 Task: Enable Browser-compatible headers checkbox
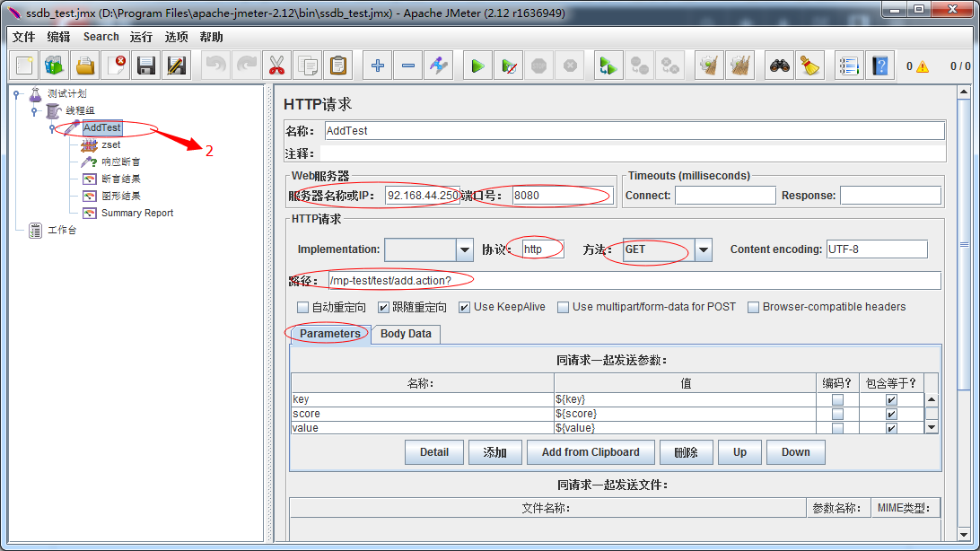point(753,308)
